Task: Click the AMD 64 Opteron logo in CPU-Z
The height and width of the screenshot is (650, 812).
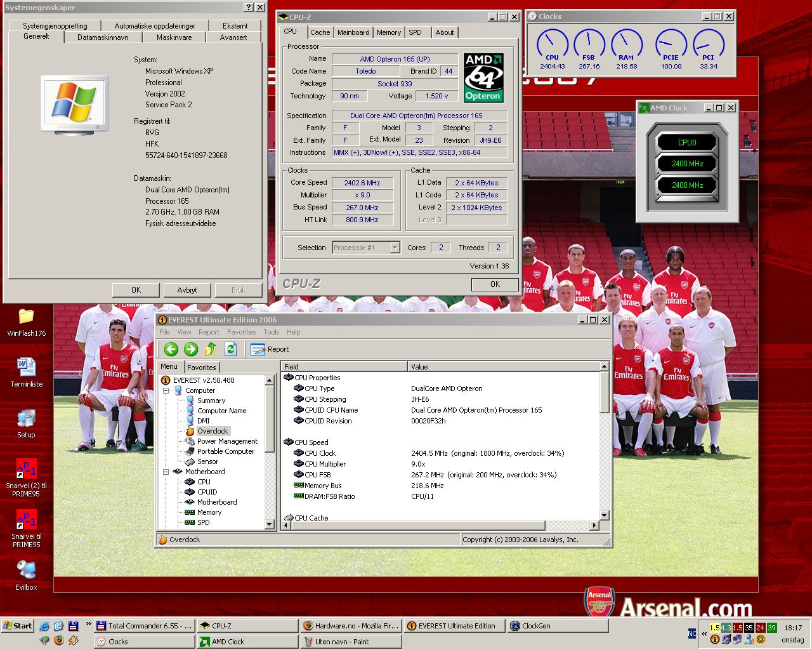Action: click(483, 77)
